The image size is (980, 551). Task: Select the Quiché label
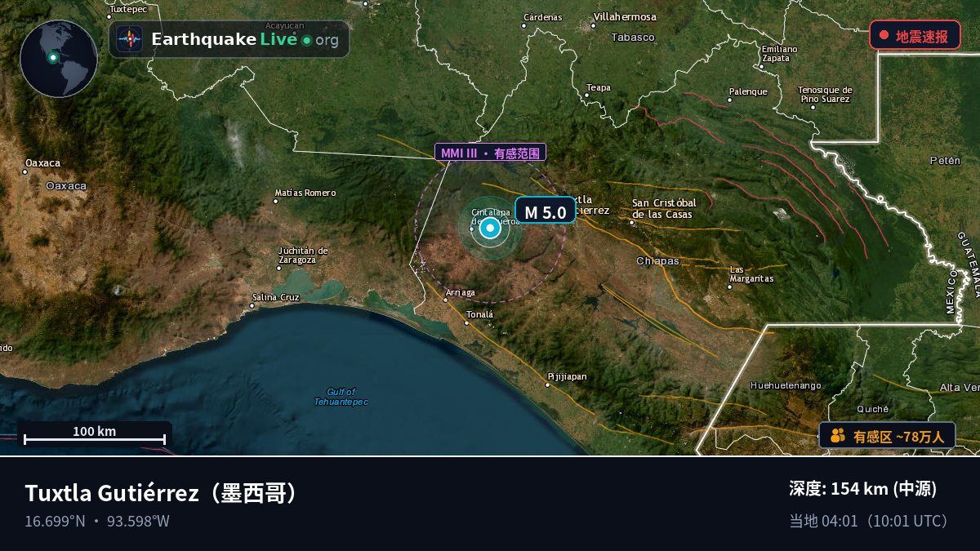coord(872,409)
